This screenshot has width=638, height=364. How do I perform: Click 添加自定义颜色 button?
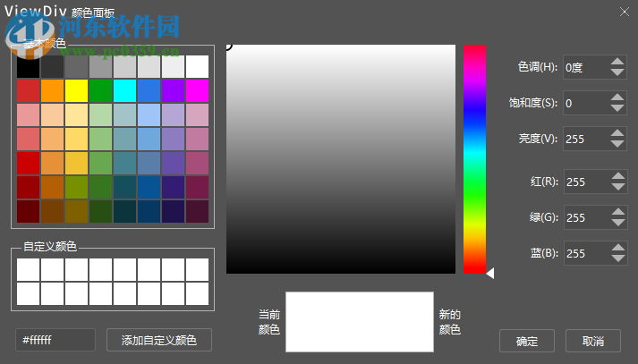tap(159, 340)
